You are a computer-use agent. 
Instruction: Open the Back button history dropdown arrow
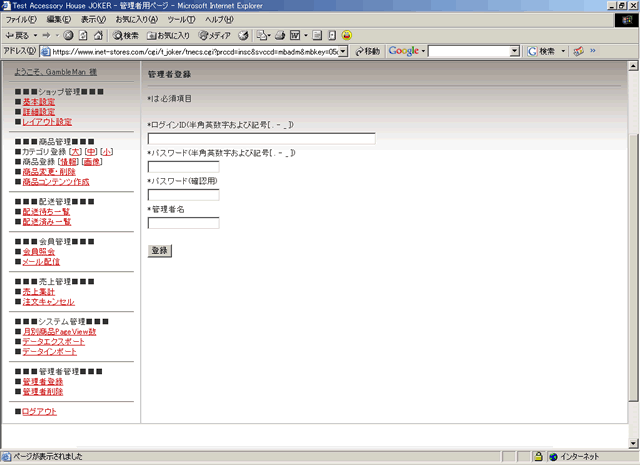[x=34, y=35]
